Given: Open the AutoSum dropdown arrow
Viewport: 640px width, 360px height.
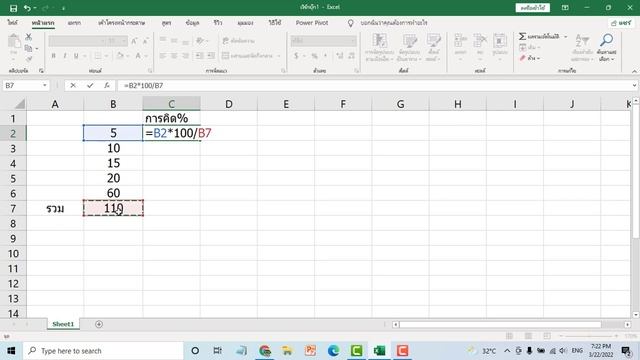Looking at the screenshot, I should tap(566, 37).
